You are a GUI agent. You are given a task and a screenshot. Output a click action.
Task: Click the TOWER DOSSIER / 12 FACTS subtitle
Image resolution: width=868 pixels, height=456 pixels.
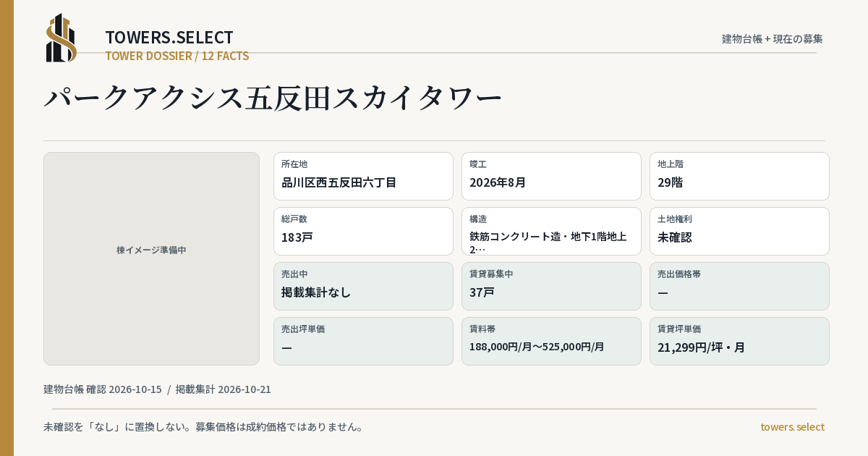click(177, 56)
